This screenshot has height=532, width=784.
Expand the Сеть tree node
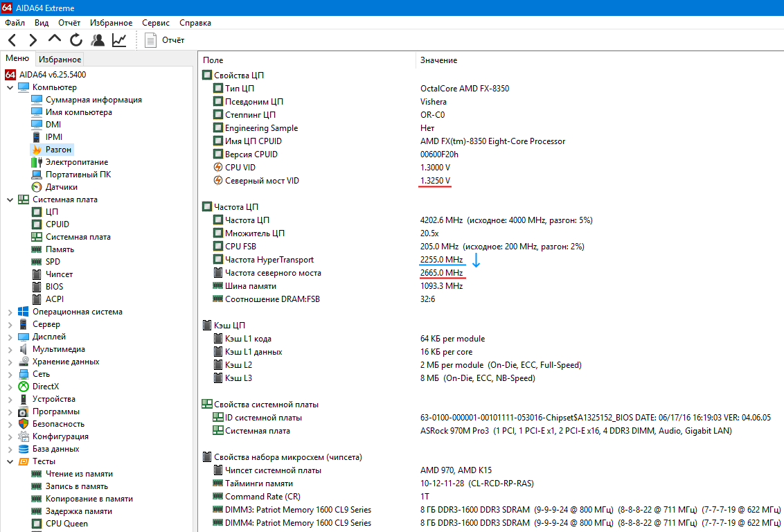coord(10,375)
